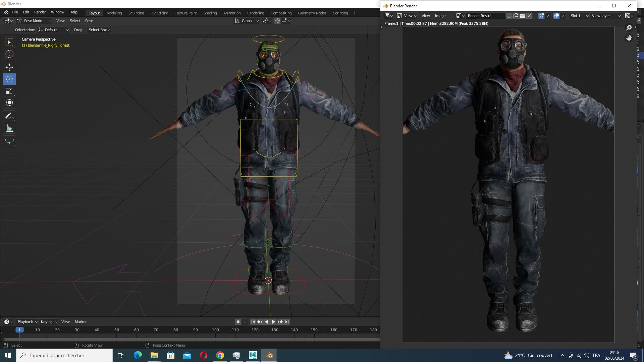This screenshot has height=362, width=644.
Task: Jump to the first frame in the timeline
Action: point(253,322)
